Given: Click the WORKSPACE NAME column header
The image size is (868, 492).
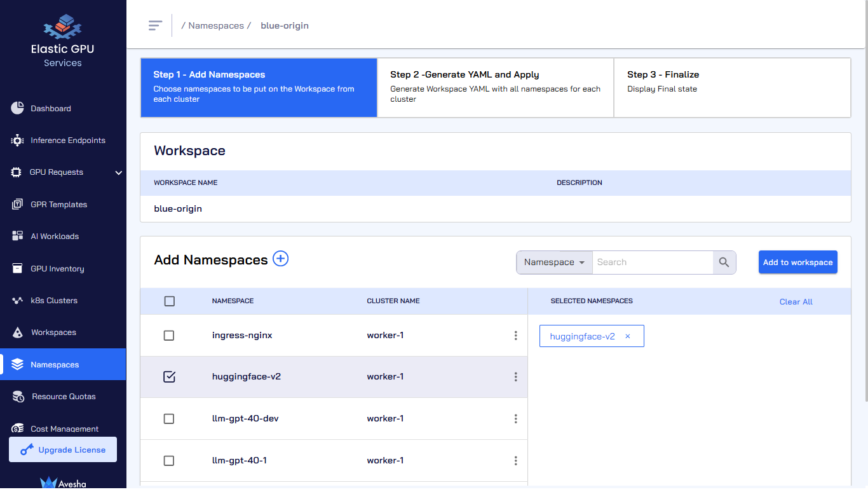Looking at the screenshot, I should coord(186,183).
